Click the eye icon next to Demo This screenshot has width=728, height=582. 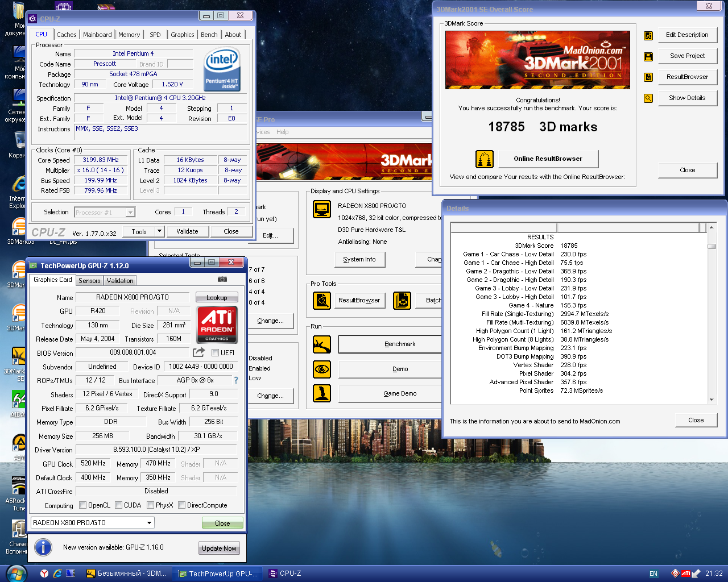pos(322,369)
